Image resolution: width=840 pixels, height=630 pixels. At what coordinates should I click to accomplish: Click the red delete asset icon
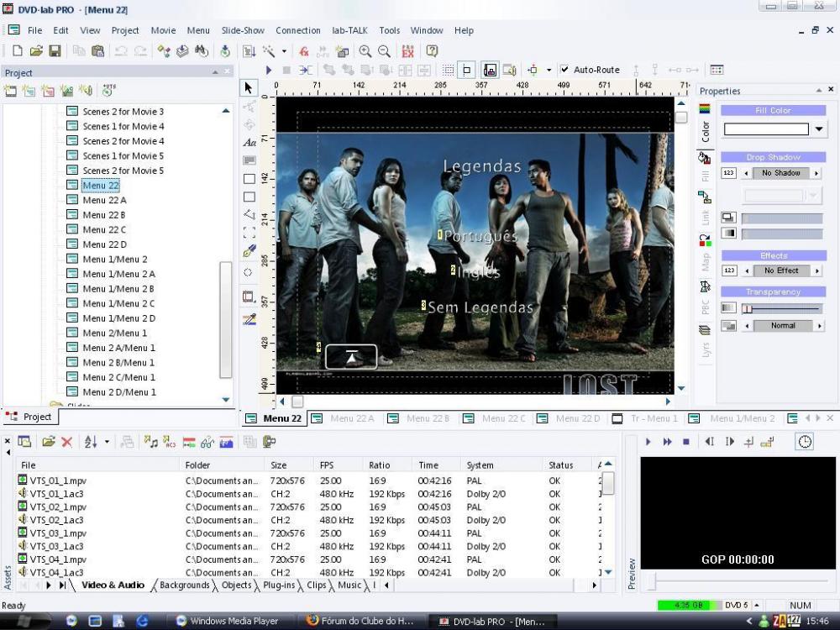[x=66, y=442]
